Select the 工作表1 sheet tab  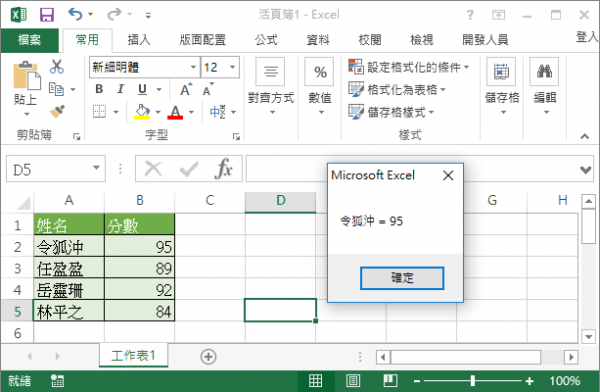[133, 356]
